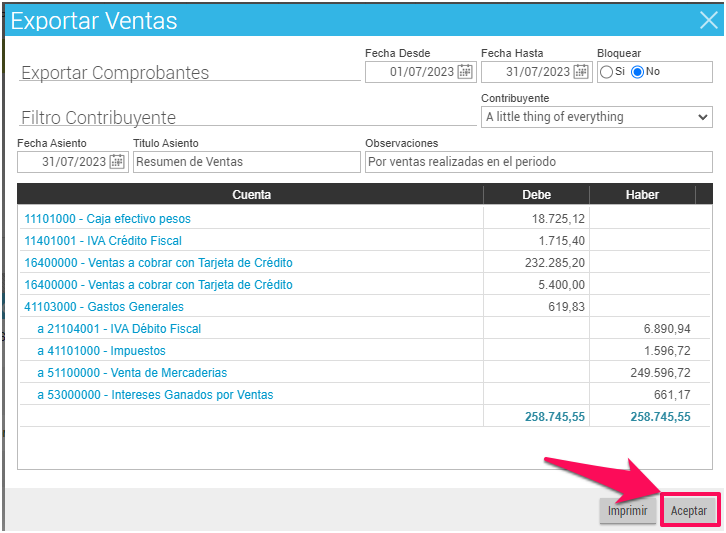The height and width of the screenshot is (533, 726).
Task: Open account 51100000 Venta de Mercaderias
Action: coord(131,373)
